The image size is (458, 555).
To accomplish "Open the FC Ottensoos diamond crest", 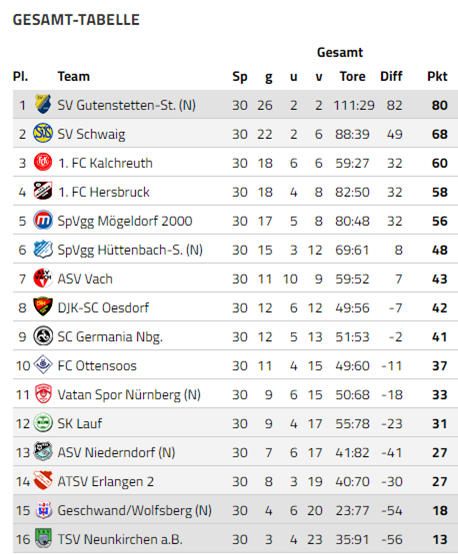I will coord(43,365).
